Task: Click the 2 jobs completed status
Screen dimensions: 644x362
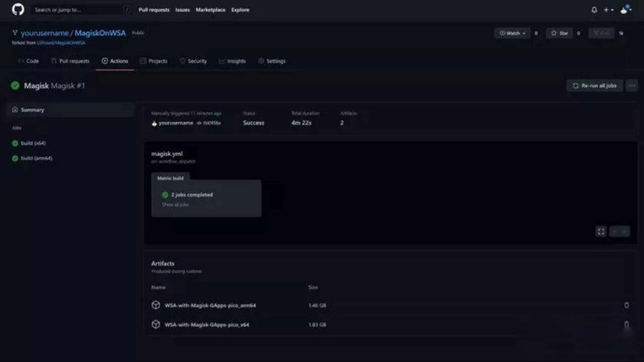Action: point(192,195)
